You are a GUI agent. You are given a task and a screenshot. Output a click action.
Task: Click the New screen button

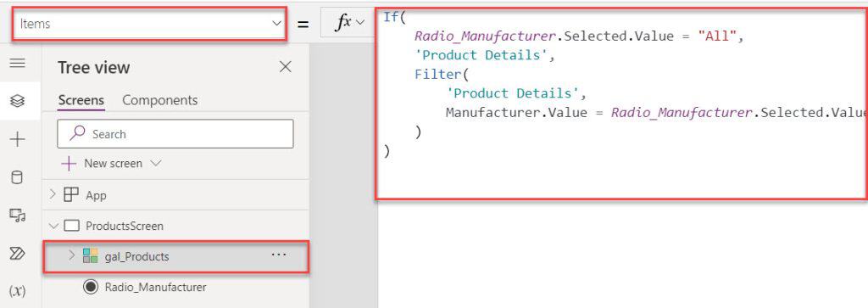click(x=102, y=164)
